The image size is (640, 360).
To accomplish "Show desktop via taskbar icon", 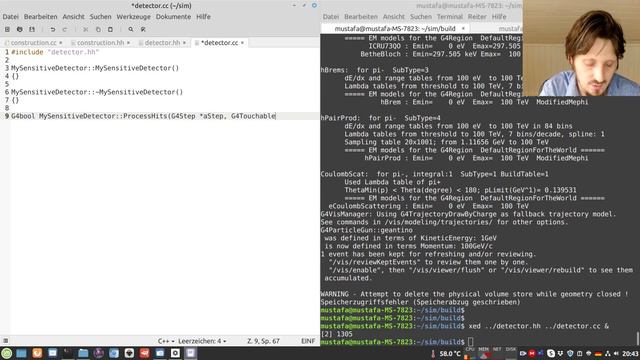I will click(x=21, y=353).
